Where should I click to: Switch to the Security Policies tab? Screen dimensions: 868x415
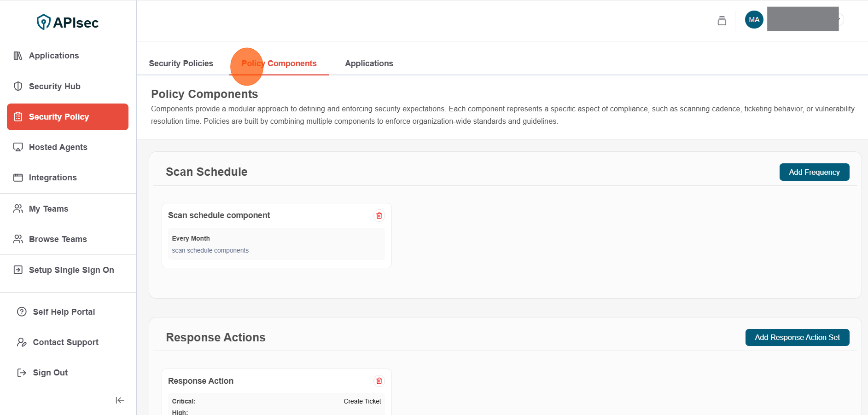(x=181, y=63)
